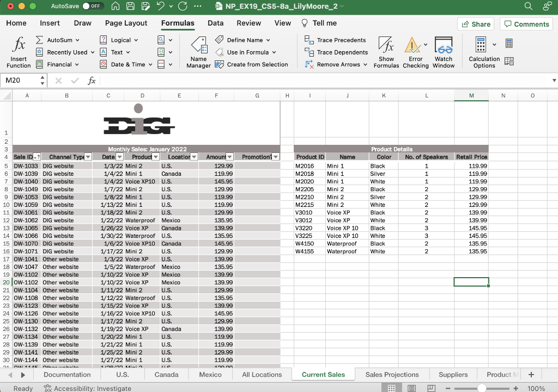Open the Sales Projections sheet
Image resolution: width=558 pixels, height=392 pixels.
392,375
